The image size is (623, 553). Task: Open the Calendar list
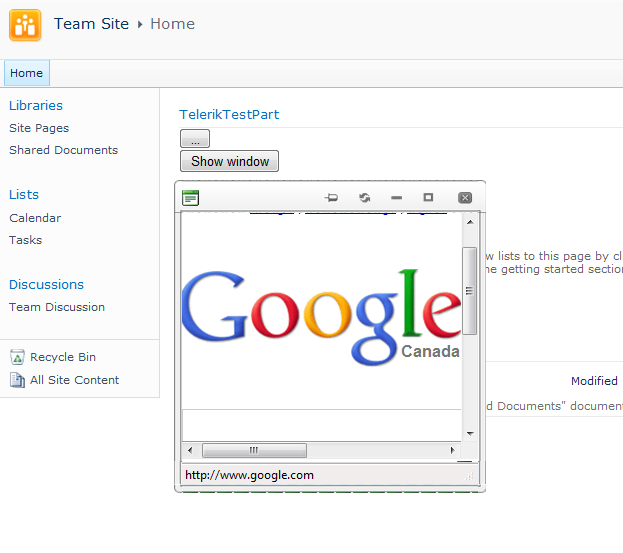(35, 218)
